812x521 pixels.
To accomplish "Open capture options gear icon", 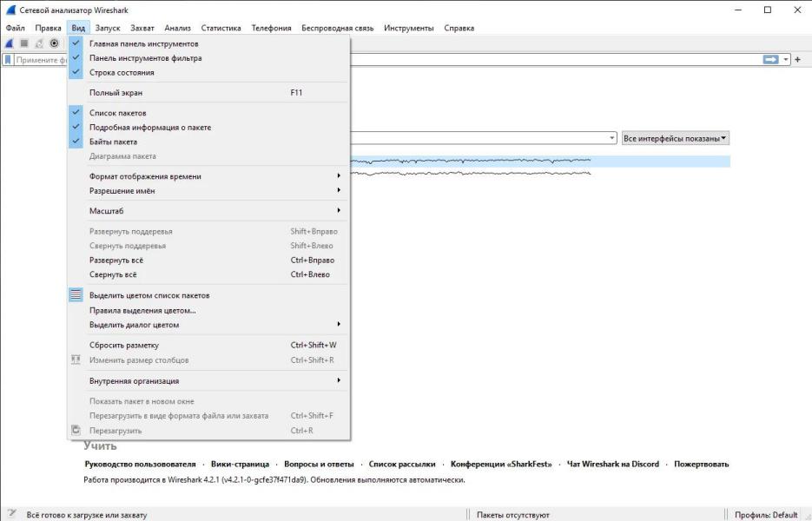I will (54, 43).
